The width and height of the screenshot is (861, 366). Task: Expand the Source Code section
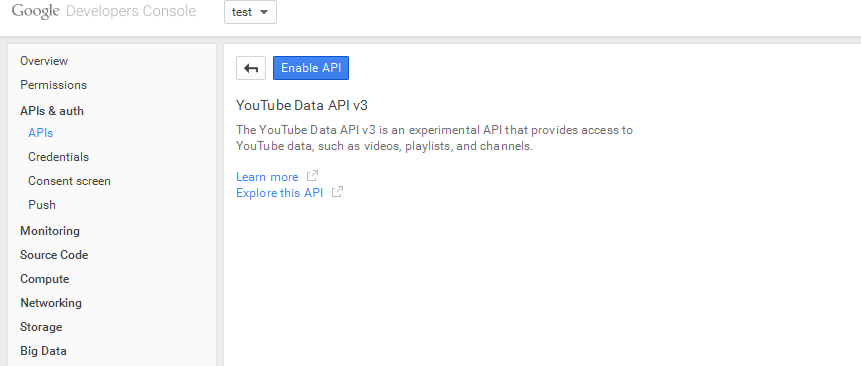(54, 255)
